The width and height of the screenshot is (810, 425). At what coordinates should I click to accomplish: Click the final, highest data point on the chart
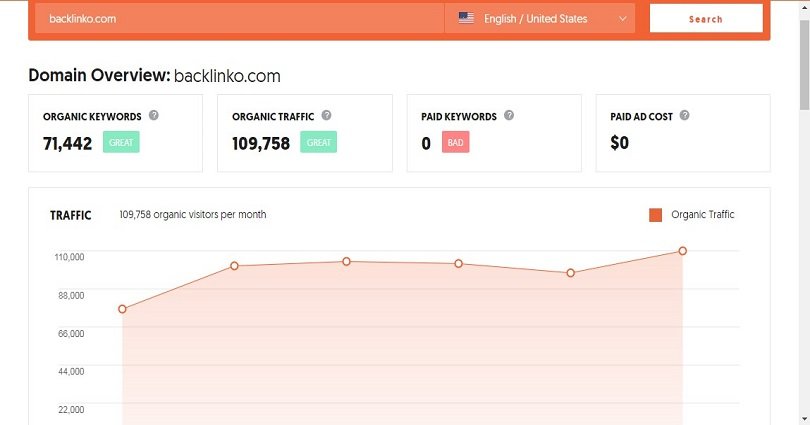[x=682, y=250]
